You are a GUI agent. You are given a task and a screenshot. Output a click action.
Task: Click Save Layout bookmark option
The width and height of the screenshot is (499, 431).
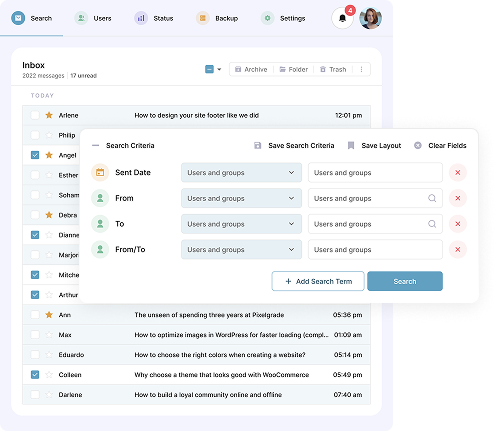point(374,146)
